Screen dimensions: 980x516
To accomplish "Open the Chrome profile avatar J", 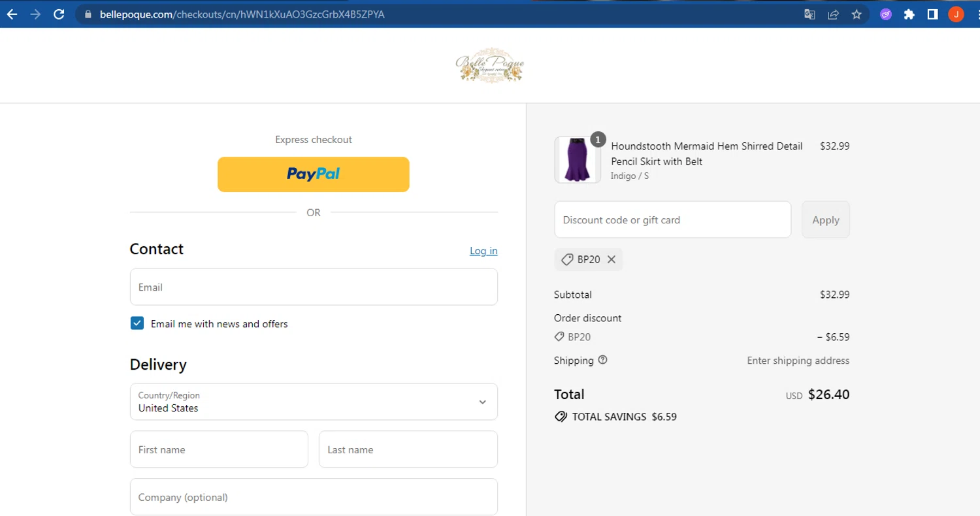I will [x=956, y=14].
